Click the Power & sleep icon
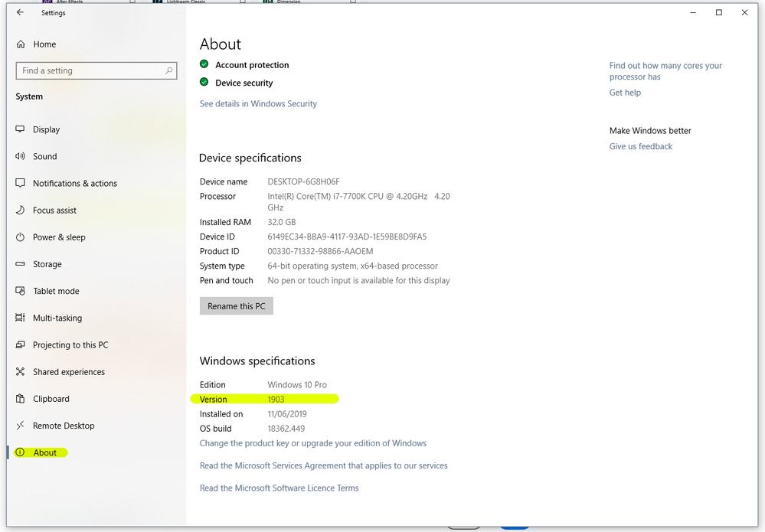Viewport: 765px width, 532px height. [20, 237]
